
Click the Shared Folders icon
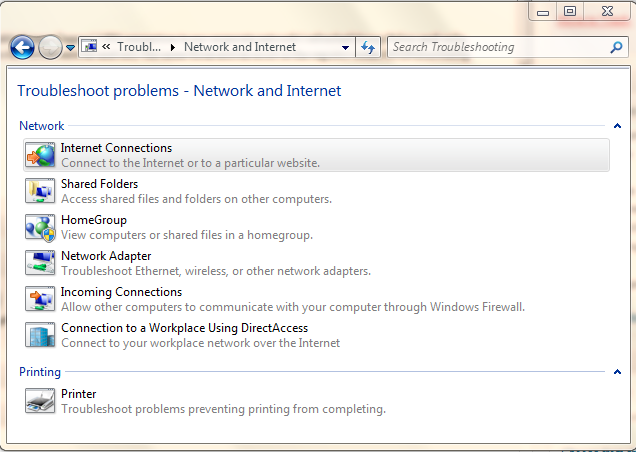[40, 191]
